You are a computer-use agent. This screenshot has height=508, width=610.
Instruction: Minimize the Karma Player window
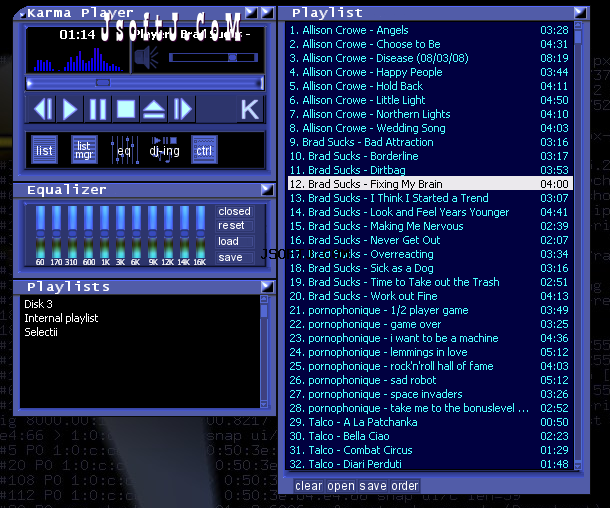[251, 13]
